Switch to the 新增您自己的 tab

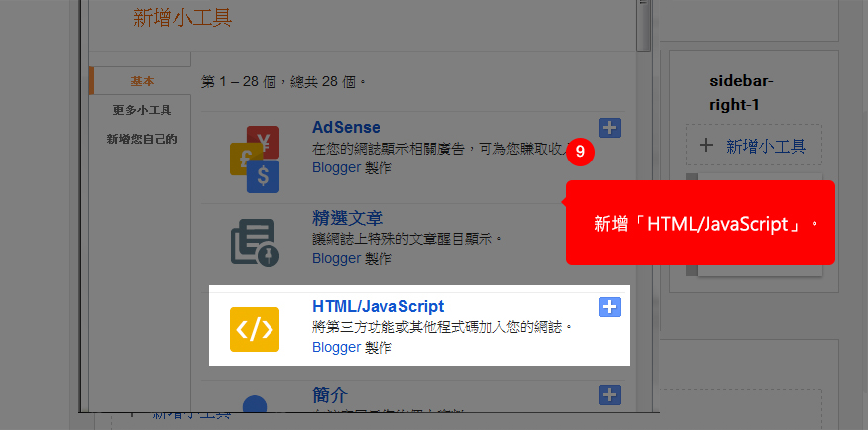[x=142, y=139]
